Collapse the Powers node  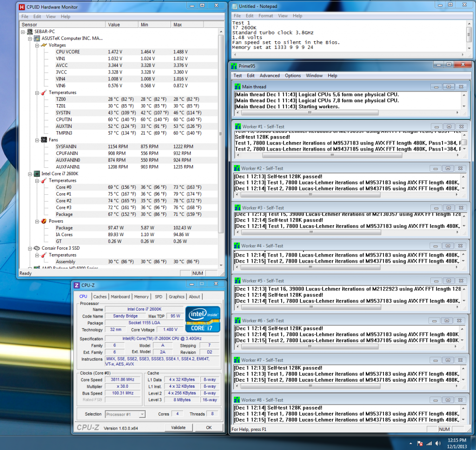pyautogui.click(x=37, y=221)
